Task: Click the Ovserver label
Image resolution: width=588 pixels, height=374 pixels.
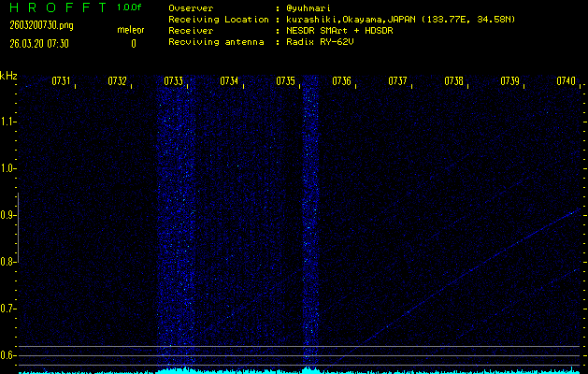Action: point(191,8)
